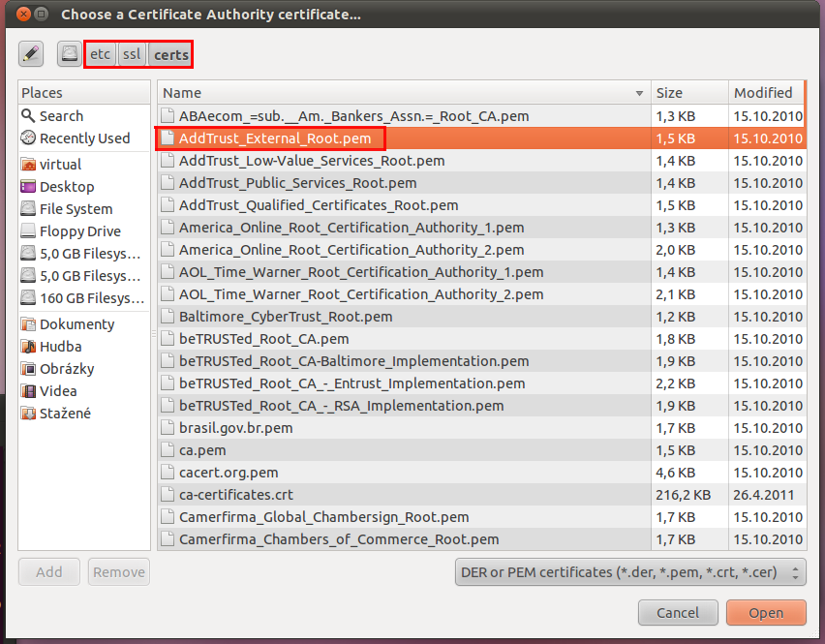The image size is (825, 644).
Task: Go to Desktop in Places sidebar
Action: pyautogui.click(x=67, y=187)
